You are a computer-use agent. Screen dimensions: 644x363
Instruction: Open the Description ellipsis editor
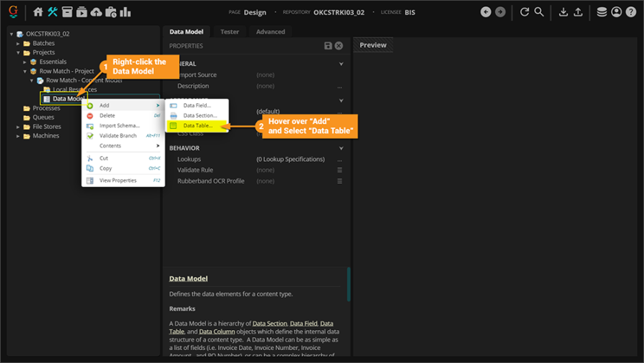(340, 87)
